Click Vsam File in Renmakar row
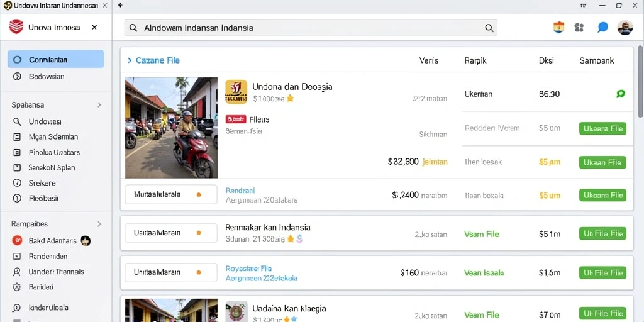The width and height of the screenshot is (644, 322). pos(481,234)
